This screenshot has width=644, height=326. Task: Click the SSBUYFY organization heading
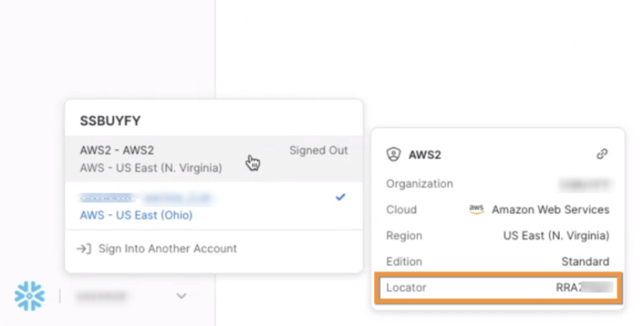tap(110, 121)
